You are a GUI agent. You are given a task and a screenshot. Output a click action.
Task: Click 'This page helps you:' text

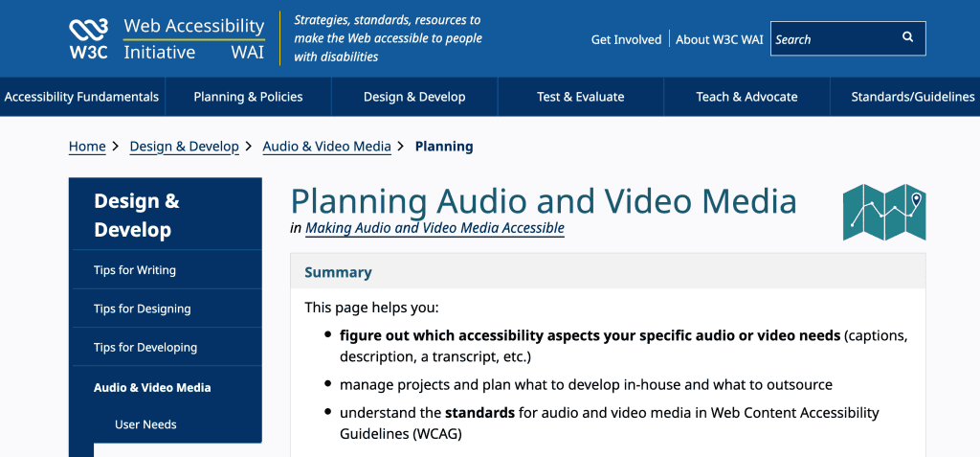[372, 308]
